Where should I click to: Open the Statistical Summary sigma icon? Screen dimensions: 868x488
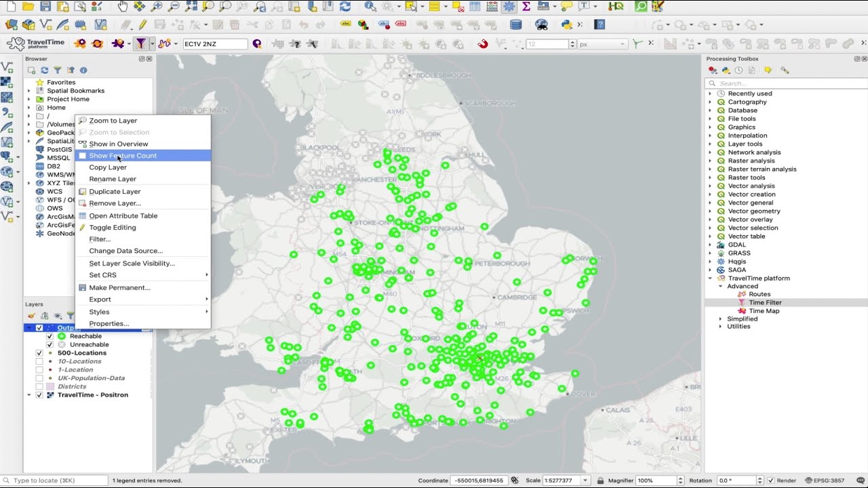click(526, 6)
